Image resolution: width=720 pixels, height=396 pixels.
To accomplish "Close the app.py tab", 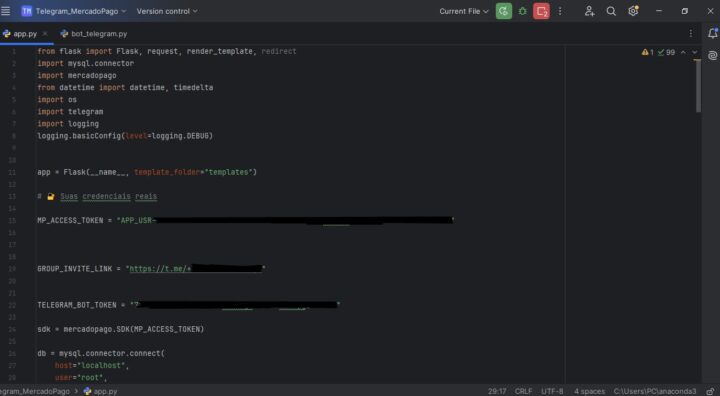I will [45, 34].
